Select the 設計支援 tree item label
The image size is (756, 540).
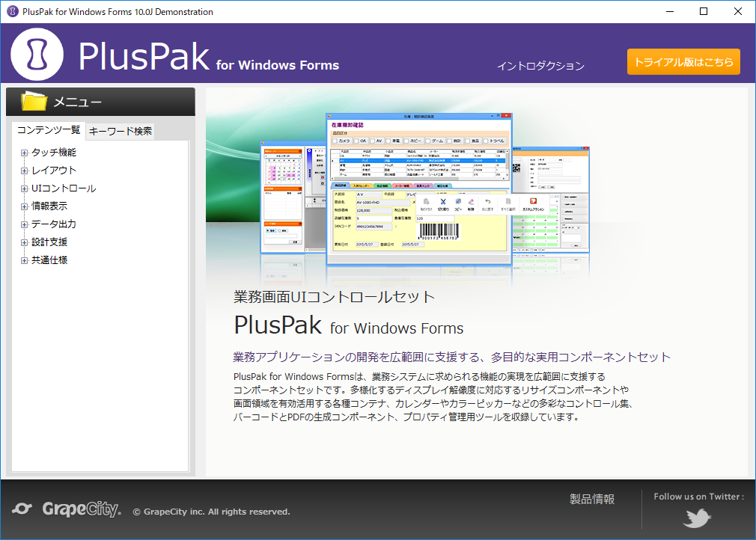point(49,242)
